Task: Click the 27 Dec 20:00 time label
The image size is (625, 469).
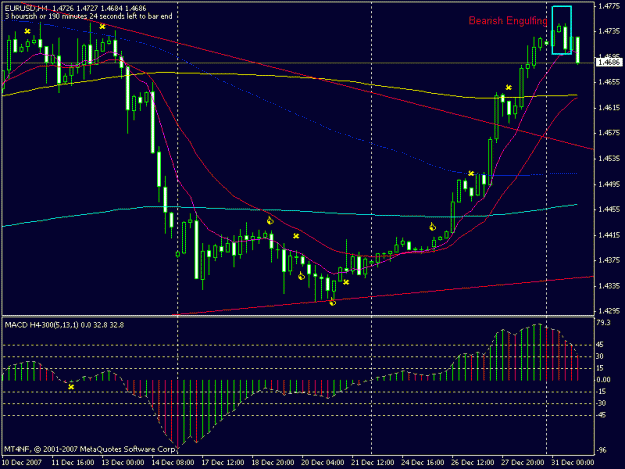Action: coord(523,463)
